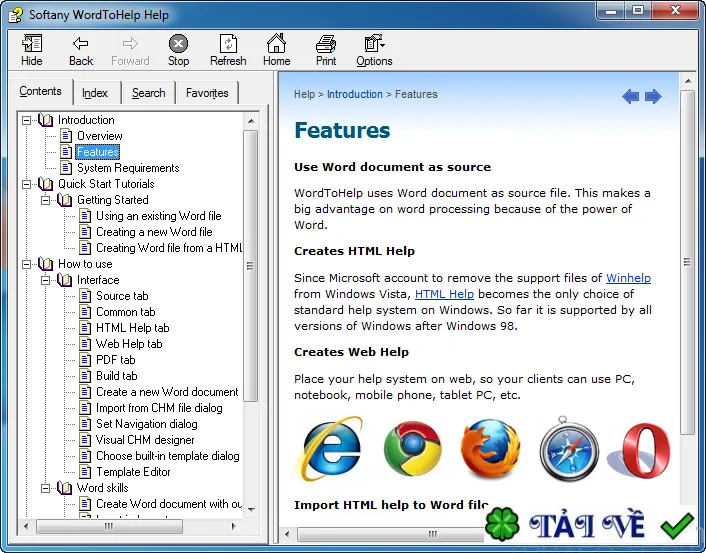
Task: Open the Overview topic
Action: point(100,136)
